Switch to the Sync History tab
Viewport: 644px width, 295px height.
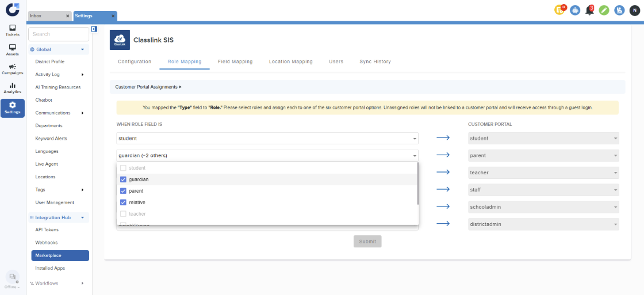click(x=375, y=62)
